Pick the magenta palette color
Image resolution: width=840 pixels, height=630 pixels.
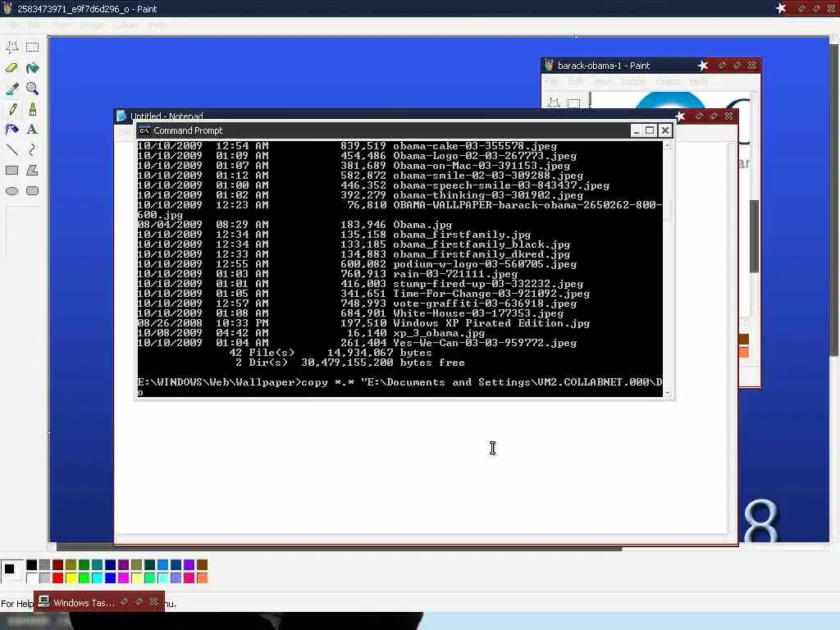123,577
